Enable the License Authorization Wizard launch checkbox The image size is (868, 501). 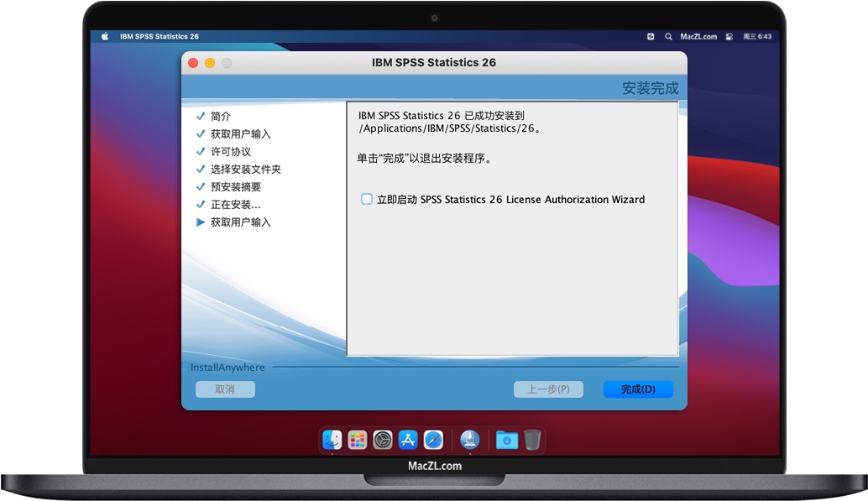[366, 199]
